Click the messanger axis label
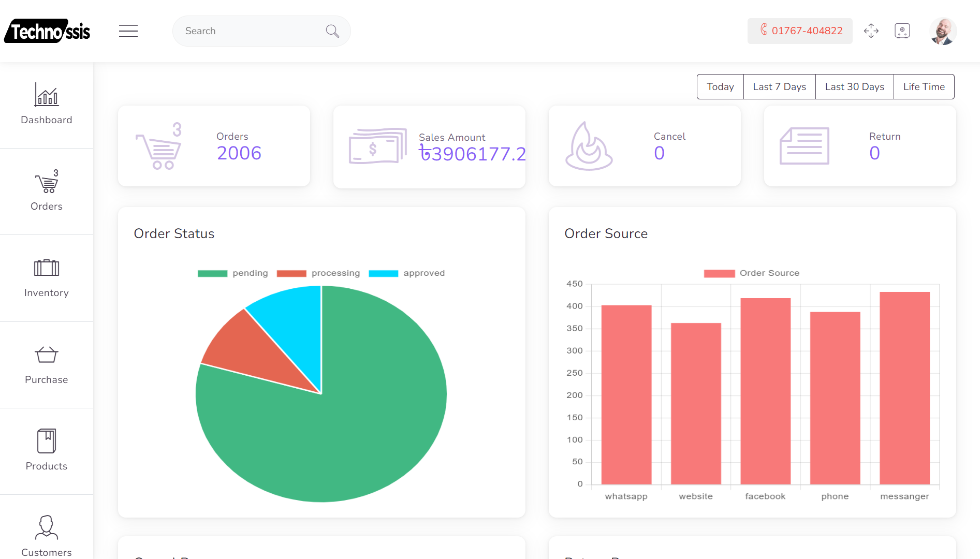The image size is (980, 559). tap(904, 496)
